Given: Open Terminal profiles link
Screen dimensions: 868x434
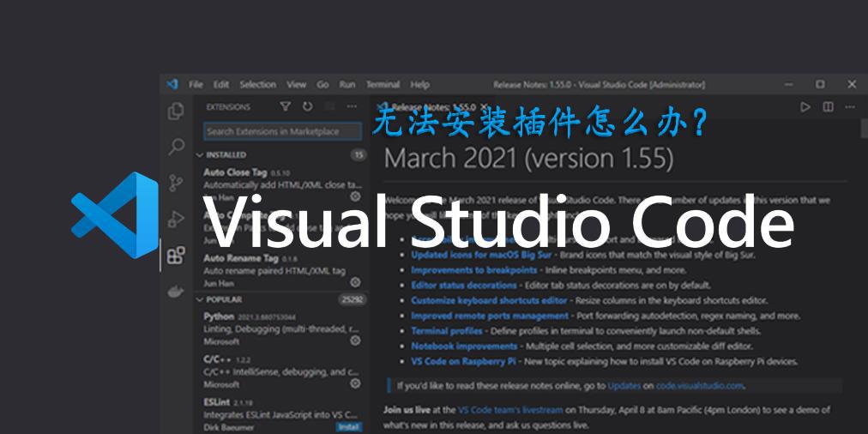Looking at the screenshot, I should tap(447, 331).
